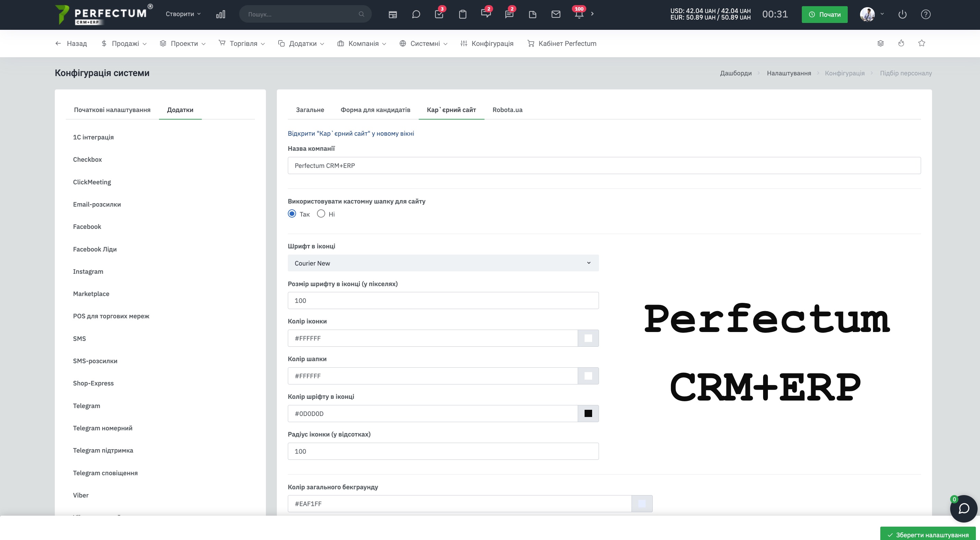Click the layers stack icon
Viewport: 980px width, 540px height.
880,44
